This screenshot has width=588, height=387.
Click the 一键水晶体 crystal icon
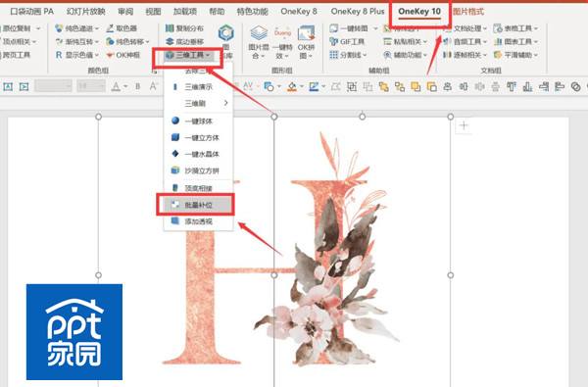(175, 154)
